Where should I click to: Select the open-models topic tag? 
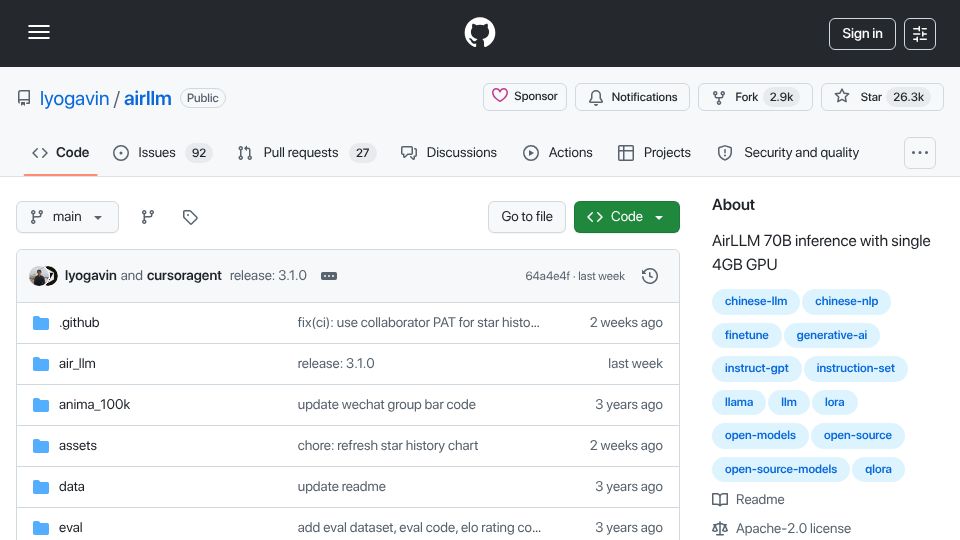pyautogui.click(x=760, y=435)
